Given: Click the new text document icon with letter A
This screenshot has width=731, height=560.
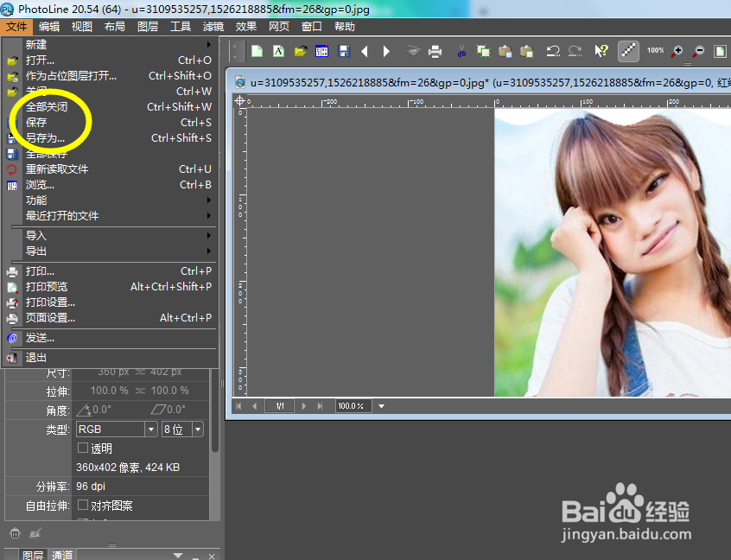Looking at the screenshot, I should pos(278,51).
